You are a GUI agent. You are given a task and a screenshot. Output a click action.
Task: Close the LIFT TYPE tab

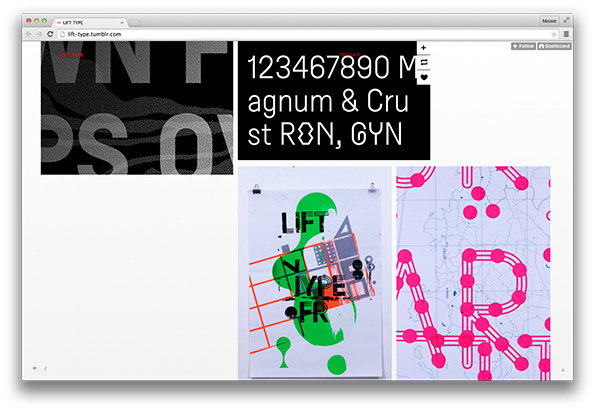coord(121,23)
